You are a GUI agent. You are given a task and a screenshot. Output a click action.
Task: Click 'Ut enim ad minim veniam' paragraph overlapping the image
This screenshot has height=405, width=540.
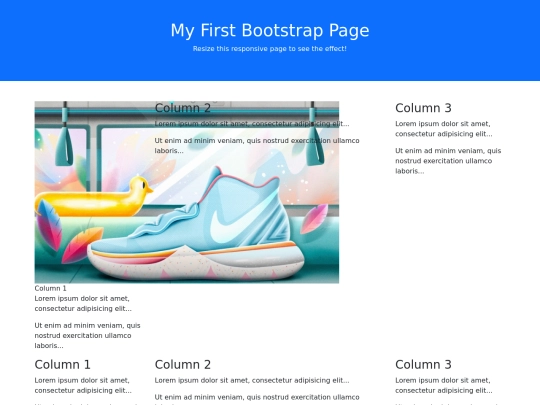click(257, 146)
